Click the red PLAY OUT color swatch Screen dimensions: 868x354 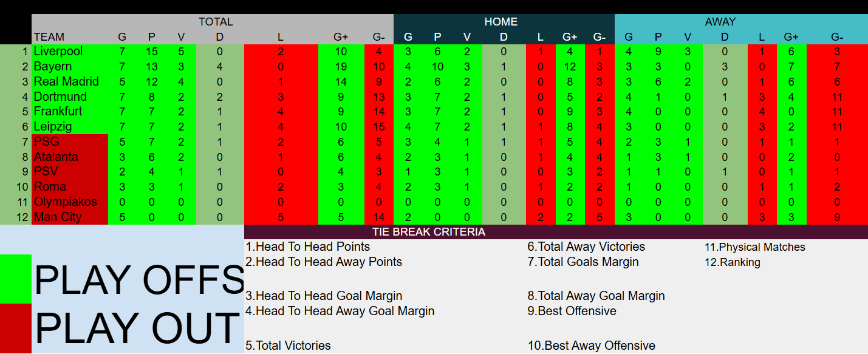coord(16,328)
